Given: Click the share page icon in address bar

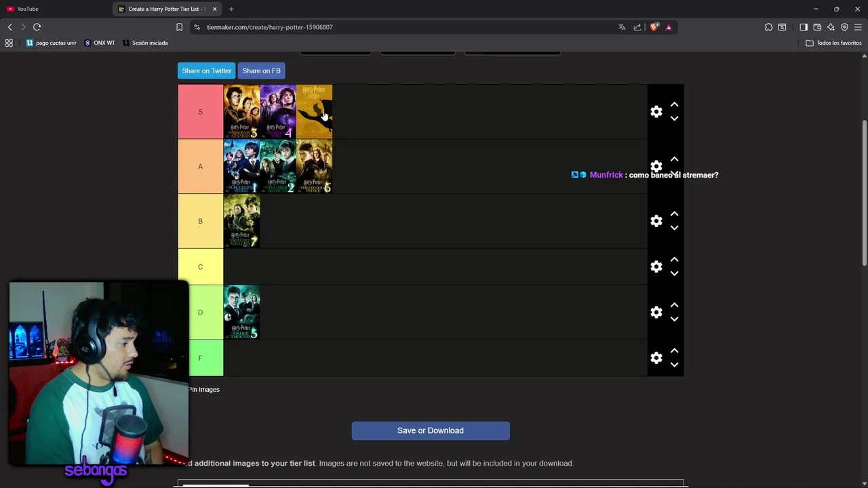Looking at the screenshot, I should [637, 27].
